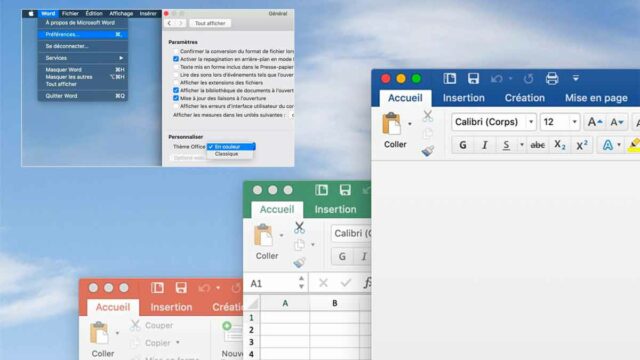640x360 pixels.
Task: Apply superscript X² in Word's ribbon
Action: point(582,145)
